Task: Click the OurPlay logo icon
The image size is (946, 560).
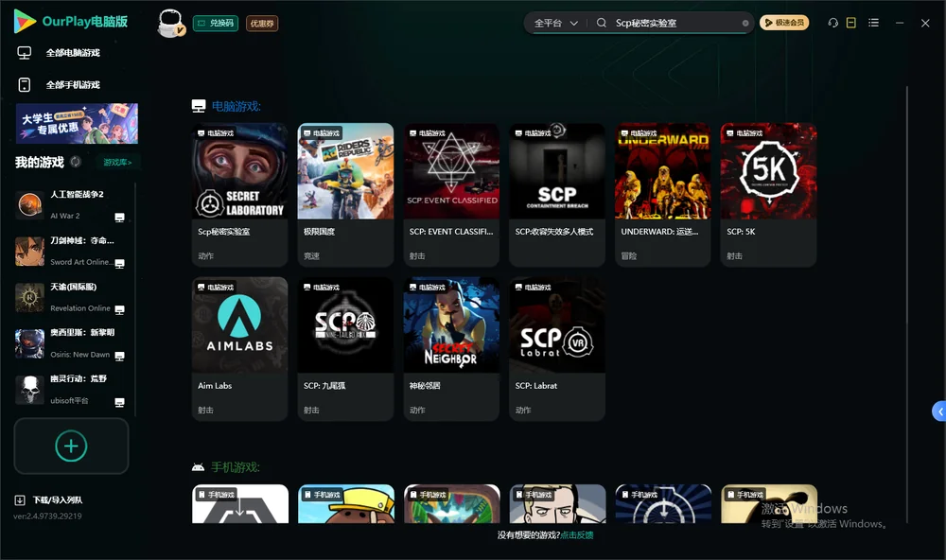Action: [25, 22]
